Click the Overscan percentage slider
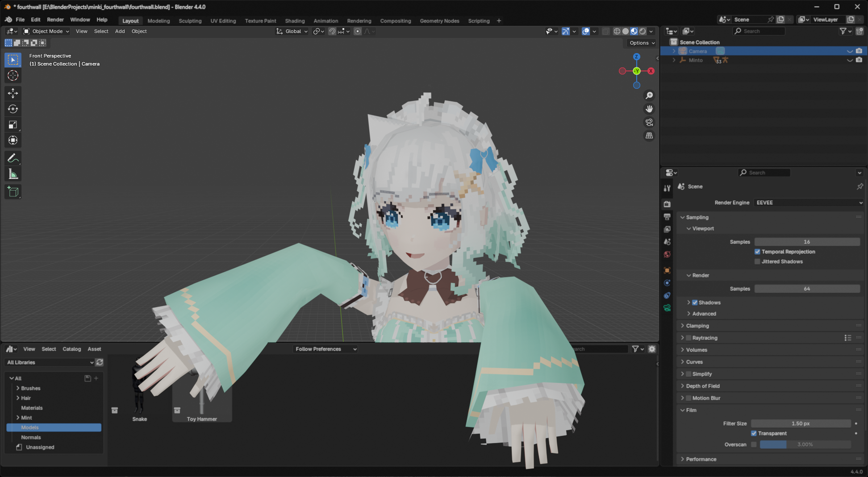Image resolution: width=868 pixels, height=477 pixels. coord(805,444)
